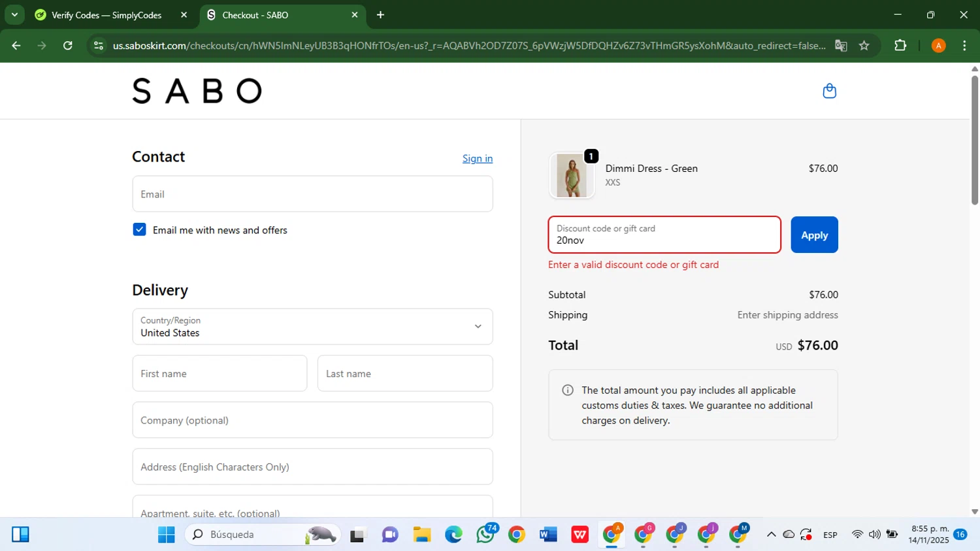
Task: Click the Sign in link
Action: [478, 158]
